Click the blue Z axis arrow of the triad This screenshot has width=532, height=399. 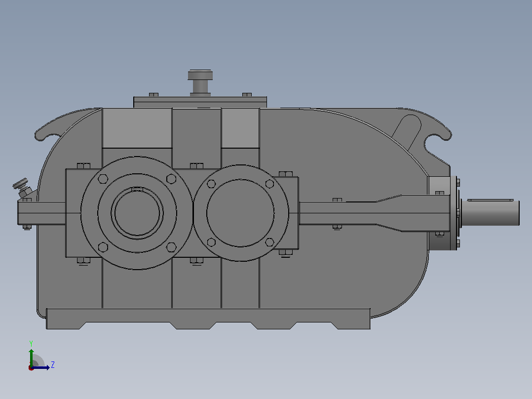click(41, 367)
